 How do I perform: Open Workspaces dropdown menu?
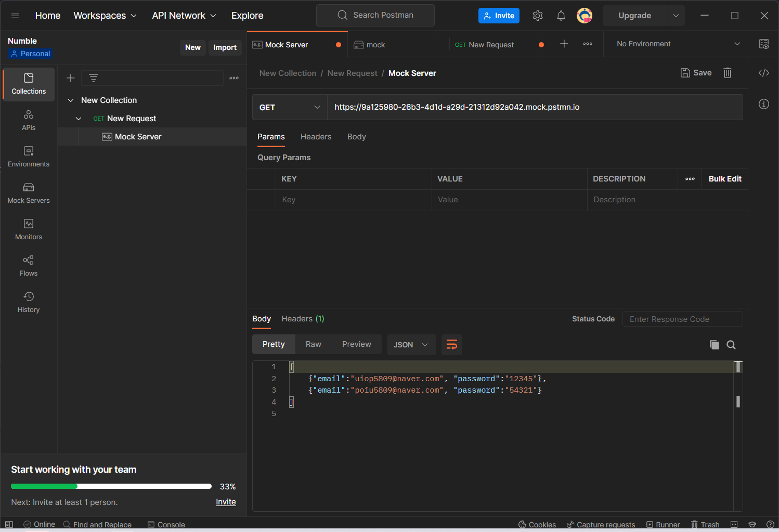point(105,16)
